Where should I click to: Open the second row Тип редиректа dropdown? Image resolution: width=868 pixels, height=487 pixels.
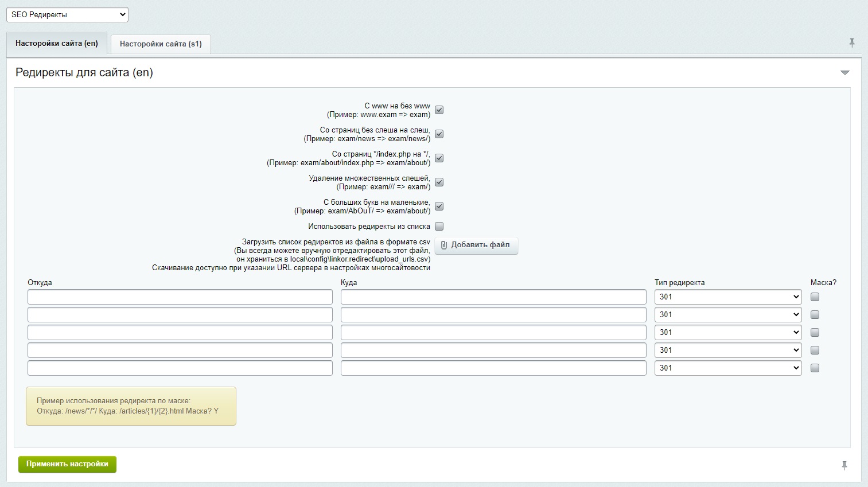(x=728, y=314)
